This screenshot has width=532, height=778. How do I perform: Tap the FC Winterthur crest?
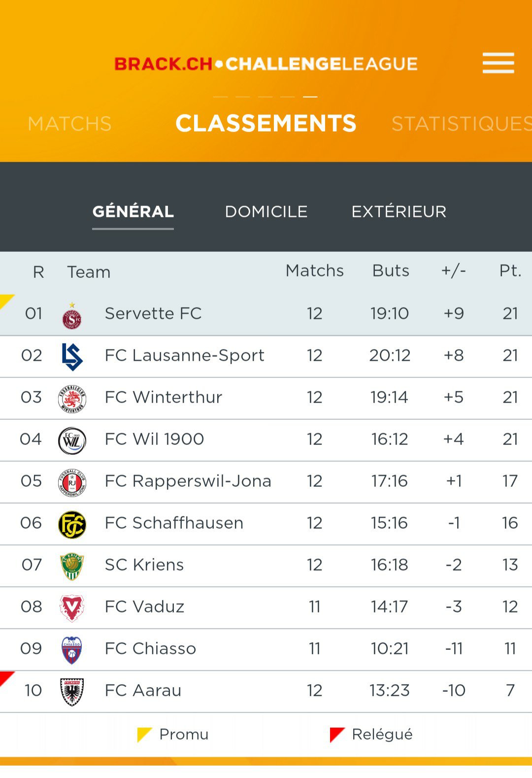point(72,399)
